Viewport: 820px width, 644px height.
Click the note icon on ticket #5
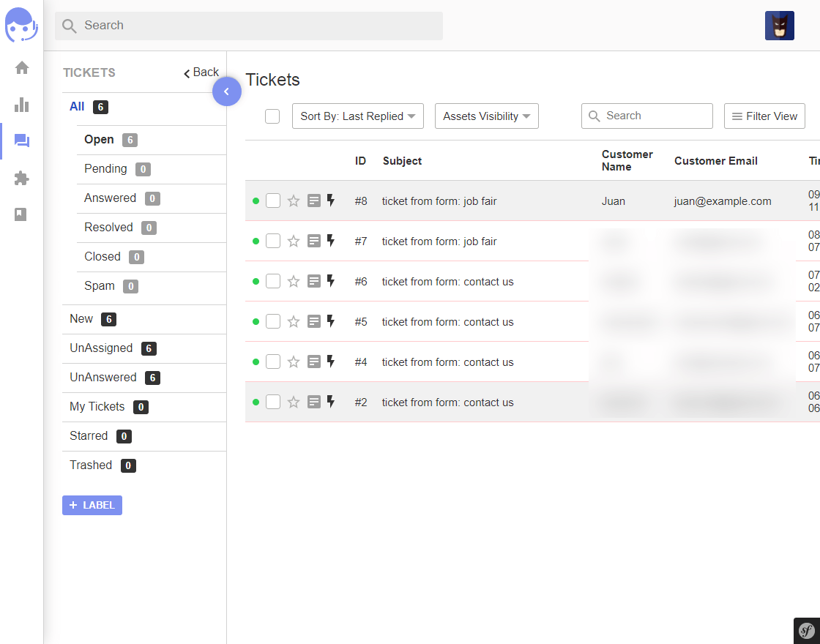pyautogui.click(x=314, y=321)
